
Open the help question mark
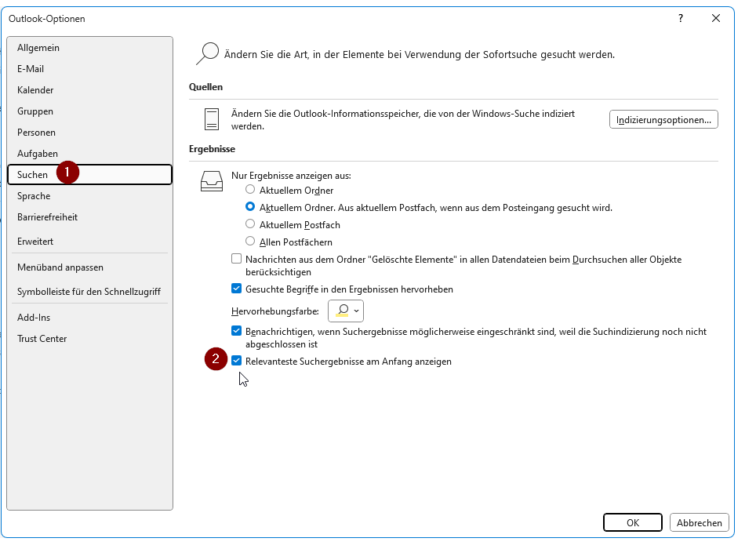tap(680, 18)
